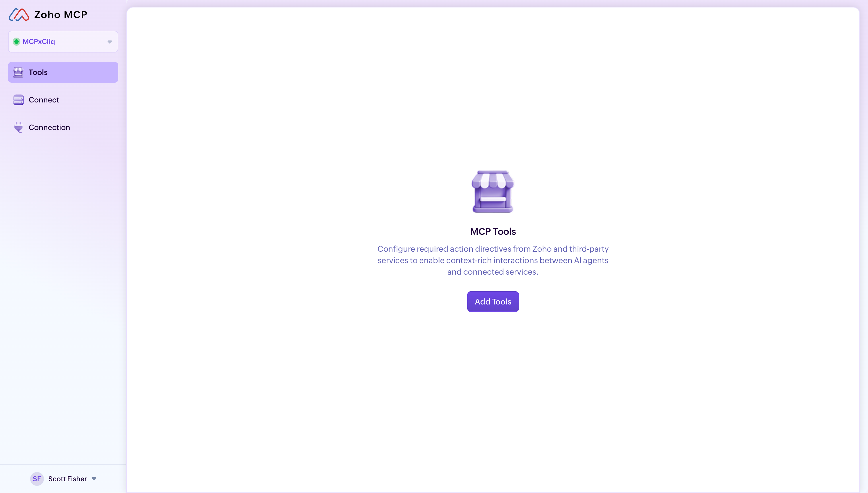Screen dimensions: 868x493
Task: Click the SF user avatar
Action: point(37,479)
